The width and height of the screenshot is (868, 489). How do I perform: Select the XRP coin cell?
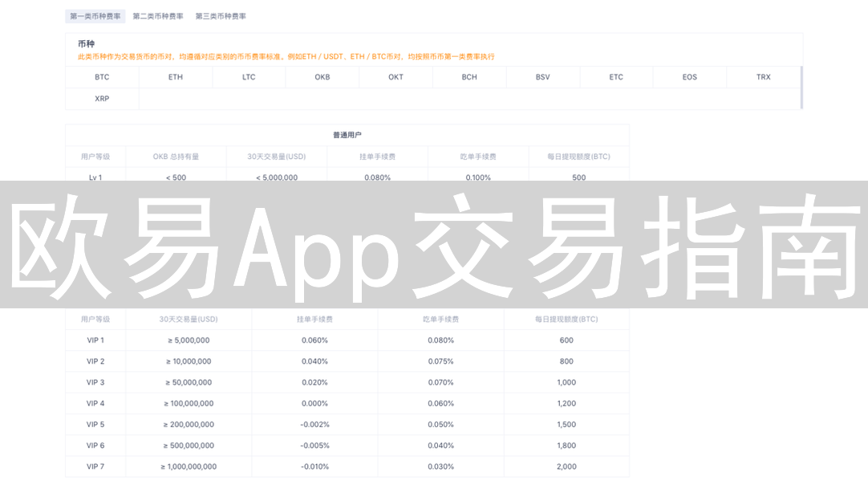102,99
